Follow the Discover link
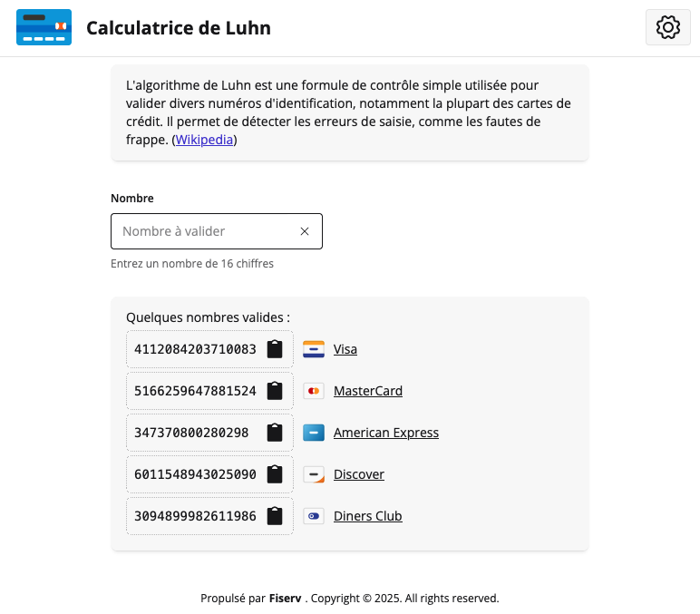Screen dimensions: 700x614 pyautogui.click(x=359, y=474)
